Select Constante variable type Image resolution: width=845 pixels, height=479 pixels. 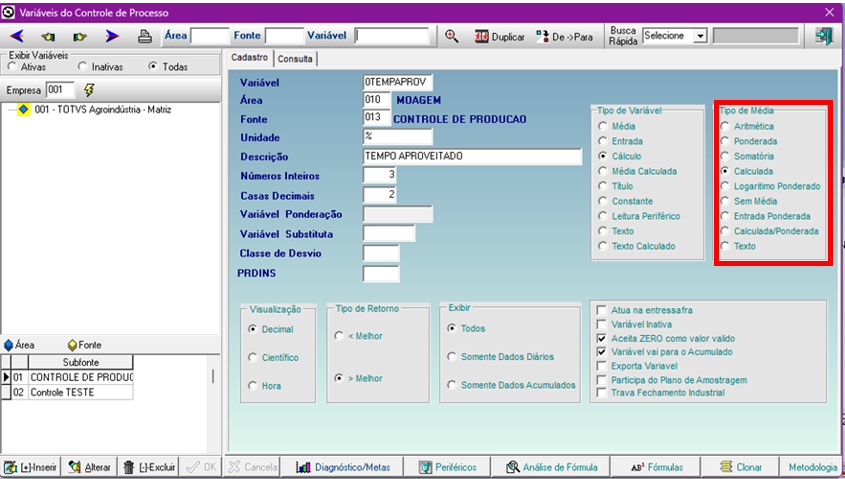tap(602, 201)
